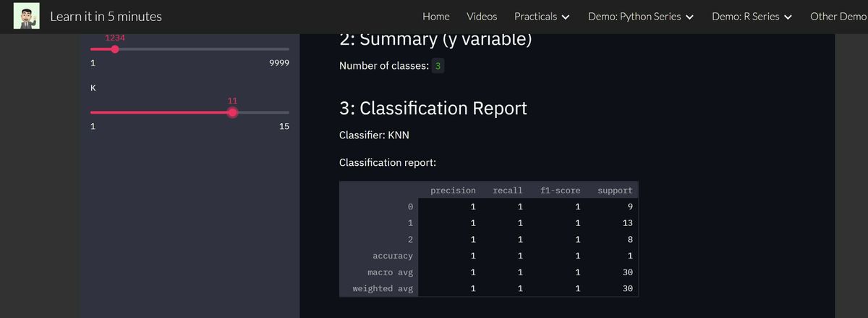Click the number of classes value 3
Image resolution: width=868 pixels, height=318 pixels.
[x=438, y=66]
